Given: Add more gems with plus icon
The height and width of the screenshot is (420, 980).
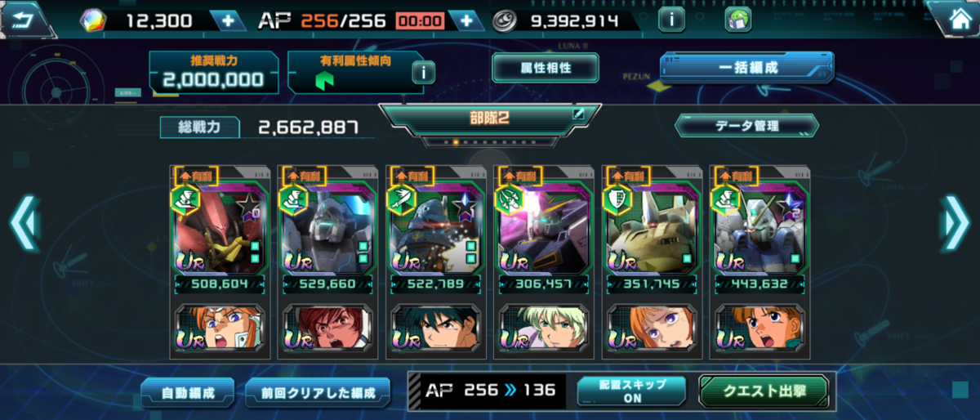Looking at the screenshot, I should (227, 20).
